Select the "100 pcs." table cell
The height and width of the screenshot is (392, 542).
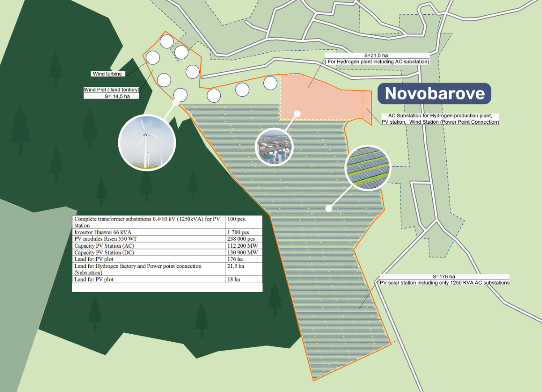244,222
